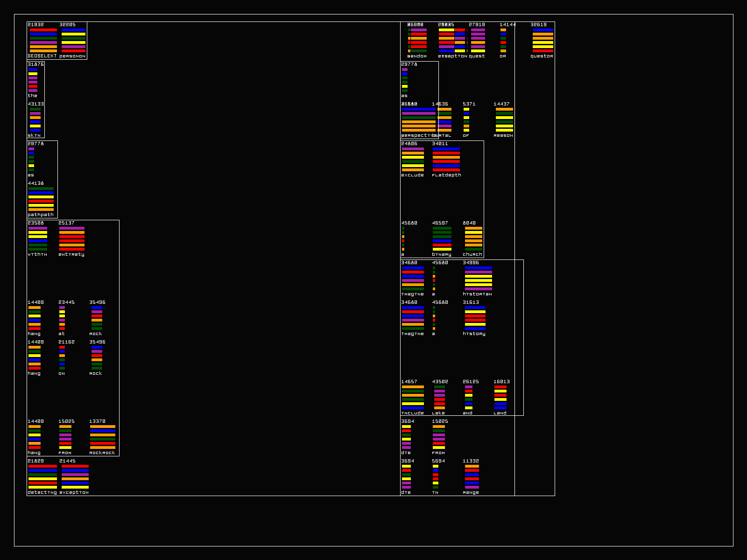Select the skin block numbered 43133

(35, 119)
